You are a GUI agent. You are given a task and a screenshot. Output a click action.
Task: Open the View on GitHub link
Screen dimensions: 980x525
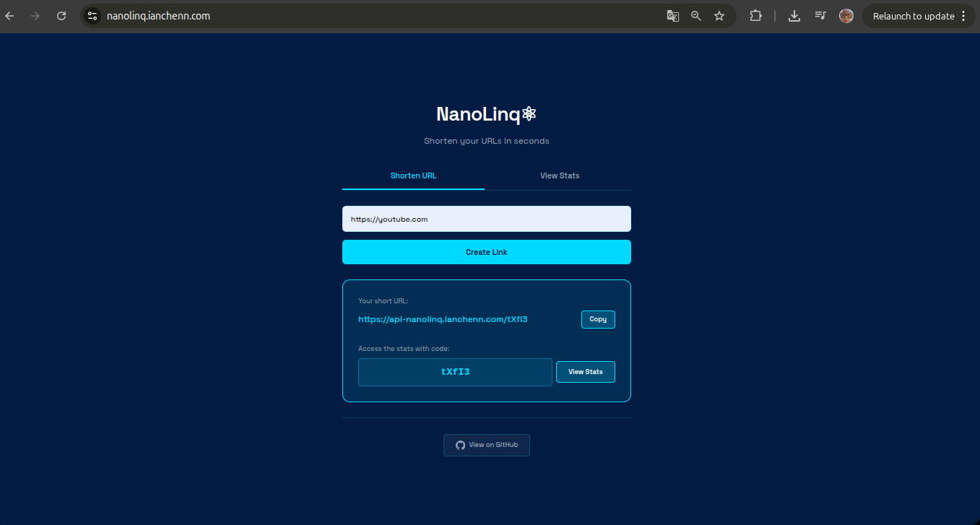tap(486, 445)
